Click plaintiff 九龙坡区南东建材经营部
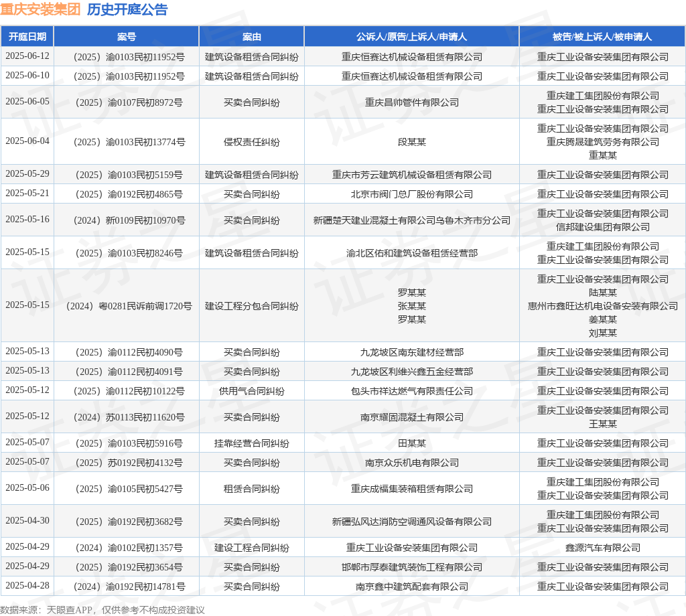This screenshot has height=616, width=686. click(412, 352)
